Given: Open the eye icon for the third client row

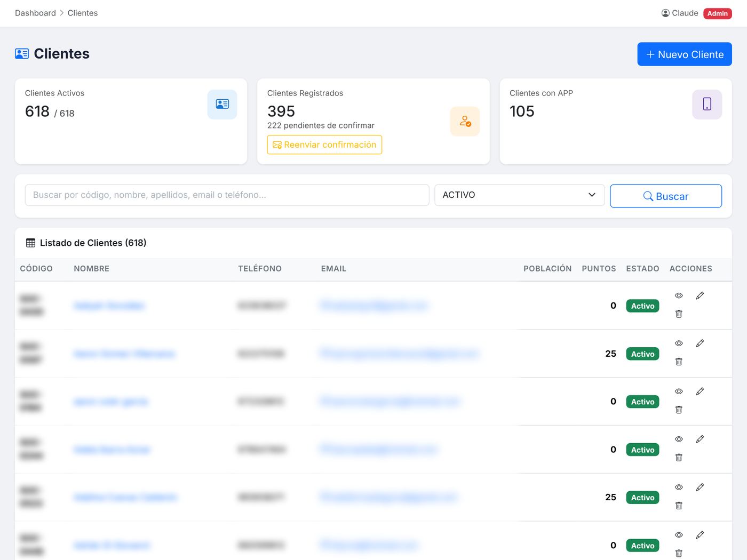Looking at the screenshot, I should pos(679,391).
